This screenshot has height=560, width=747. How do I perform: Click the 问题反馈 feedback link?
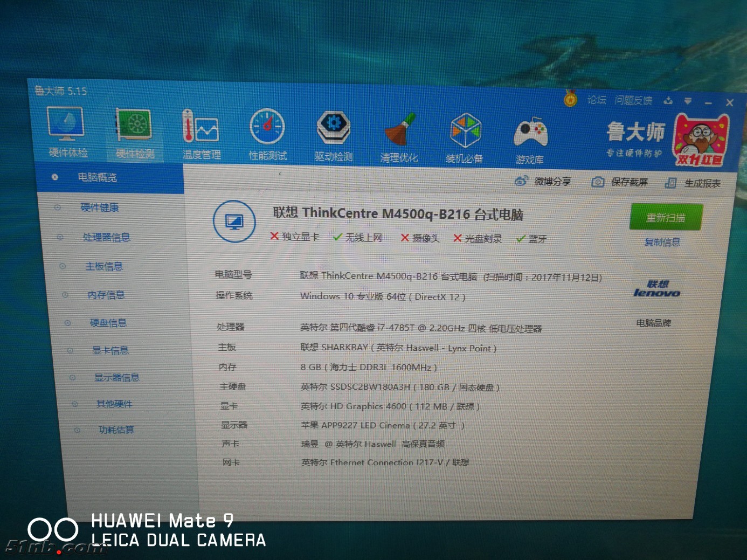coord(633,100)
